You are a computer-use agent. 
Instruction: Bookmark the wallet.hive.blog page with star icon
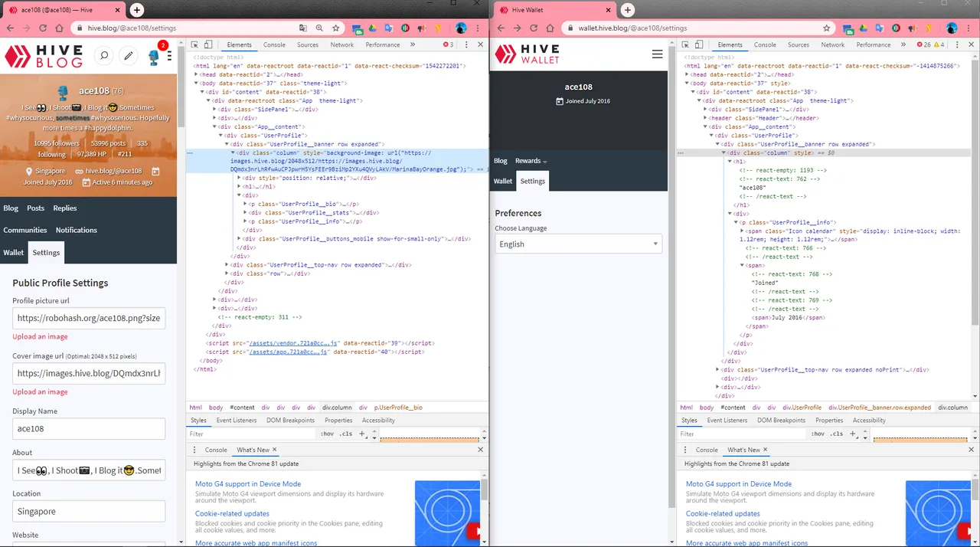[x=827, y=28]
